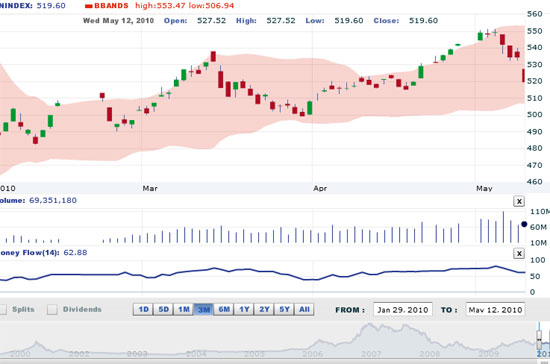Image resolution: width=550 pixels, height=364 pixels.
Task: Click the Mar label on time axis
Action: pyautogui.click(x=150, y=188)
